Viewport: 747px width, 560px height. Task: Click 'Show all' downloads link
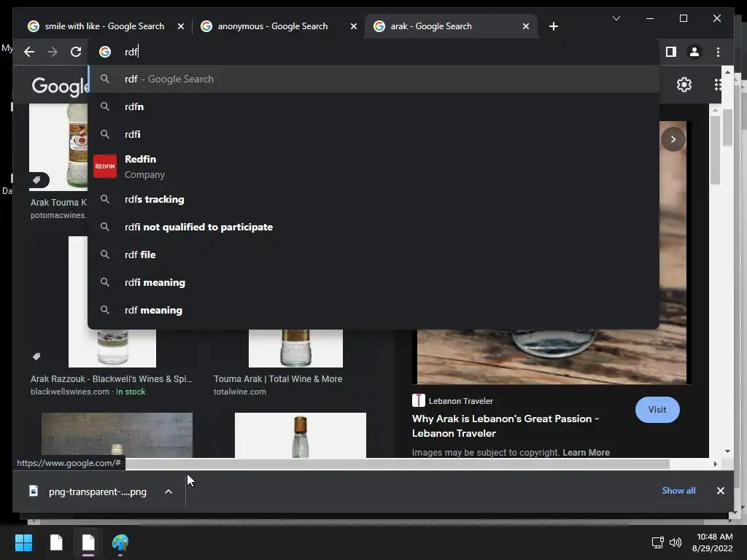click(678, 491)
